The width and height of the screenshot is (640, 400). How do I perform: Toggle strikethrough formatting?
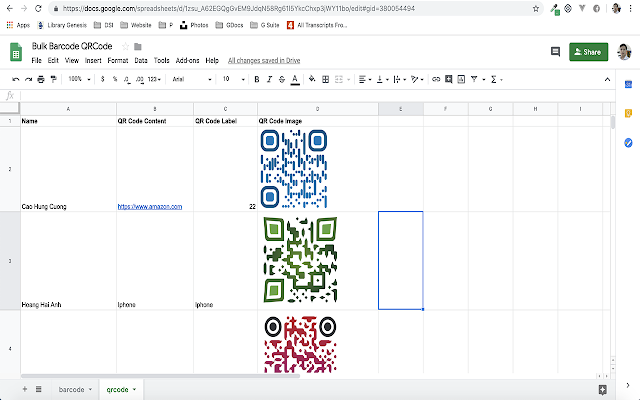[x=282, y=79]
